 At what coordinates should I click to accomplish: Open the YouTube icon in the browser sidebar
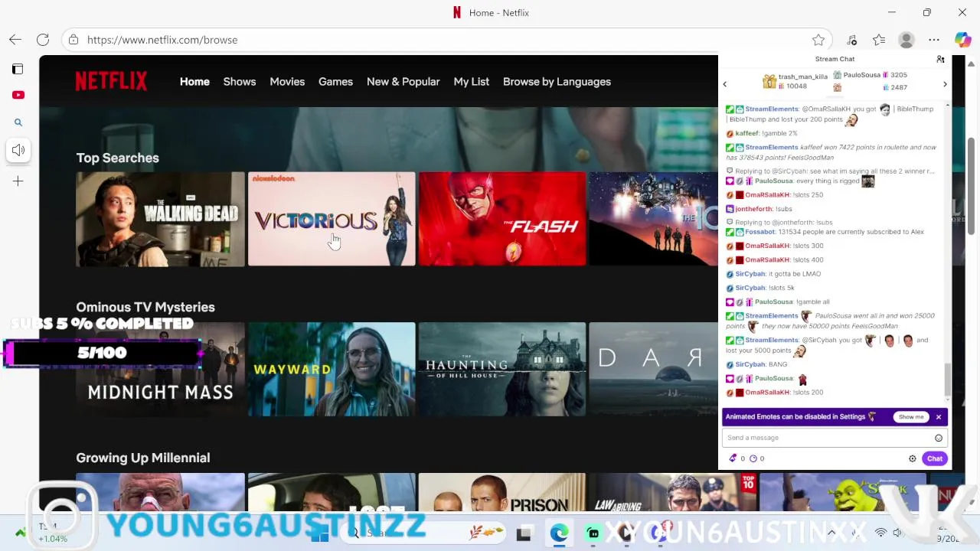(18, 95)
